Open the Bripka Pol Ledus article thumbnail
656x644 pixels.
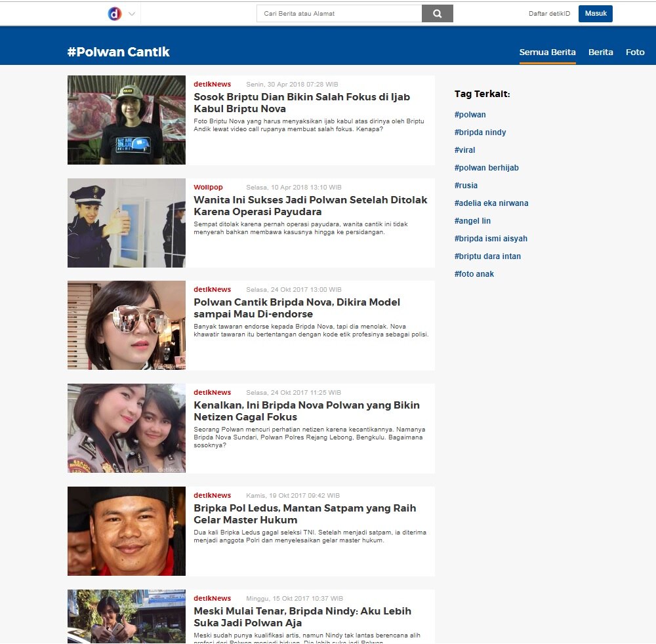(126, 531)
